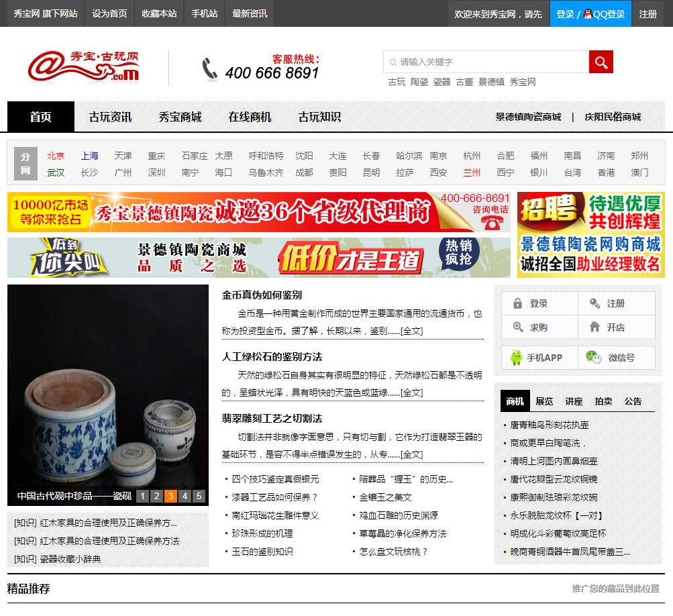
Task: Choose the 乌鲁木齐 city sub-site
Action: (266, 172)
